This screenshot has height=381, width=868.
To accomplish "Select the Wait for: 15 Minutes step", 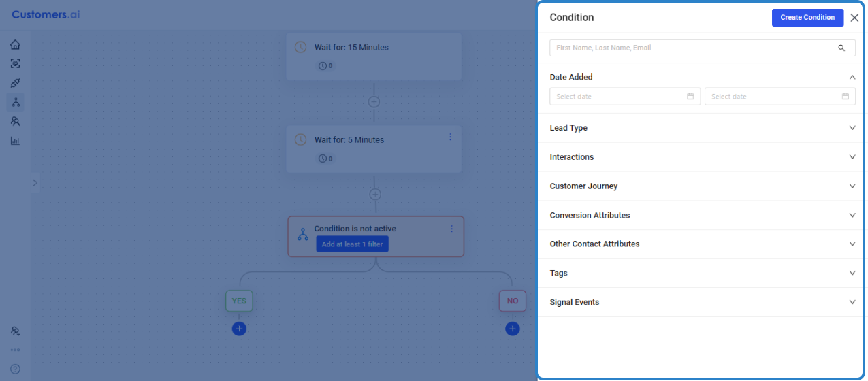I will (x=374, y=56).
